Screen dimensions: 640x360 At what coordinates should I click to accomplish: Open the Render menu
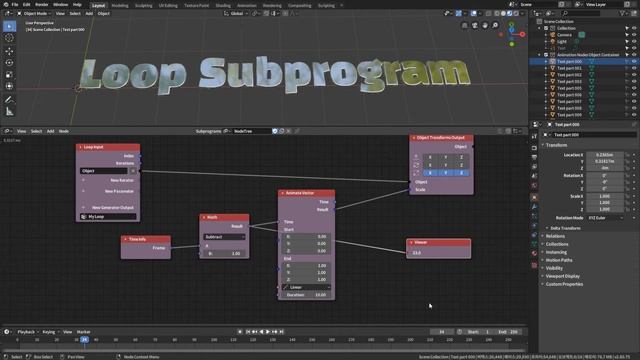click(x=42, y=4)
